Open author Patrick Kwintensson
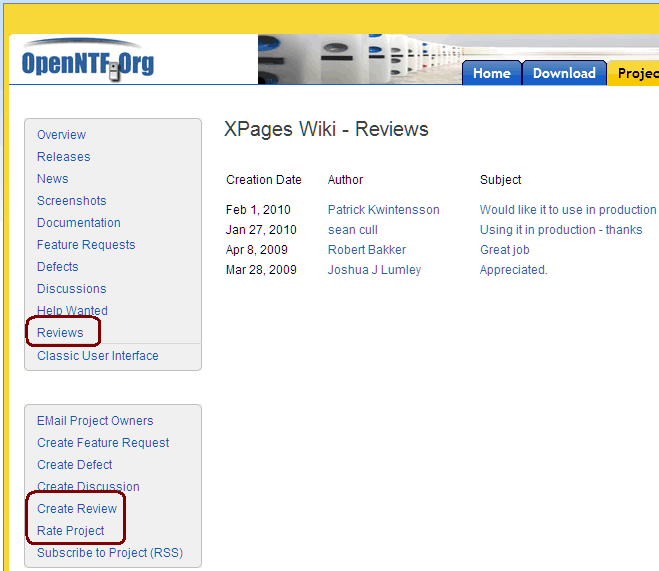The image size is (659, 571). (383, 210)
